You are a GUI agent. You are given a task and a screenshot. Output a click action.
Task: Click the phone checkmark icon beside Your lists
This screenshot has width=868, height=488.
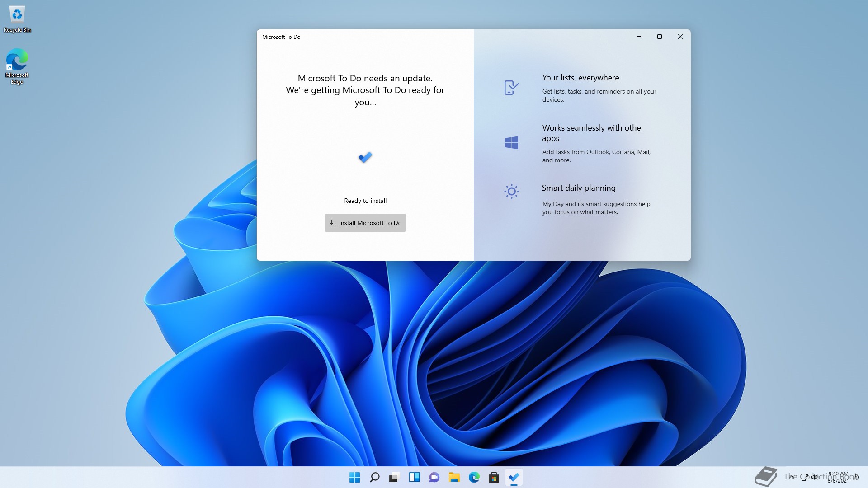[511, 87]
